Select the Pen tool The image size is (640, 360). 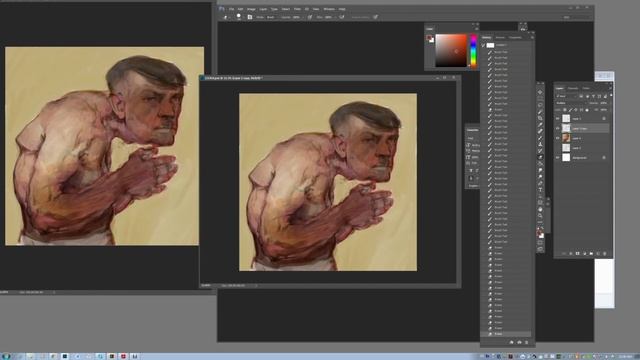[540, 183]
